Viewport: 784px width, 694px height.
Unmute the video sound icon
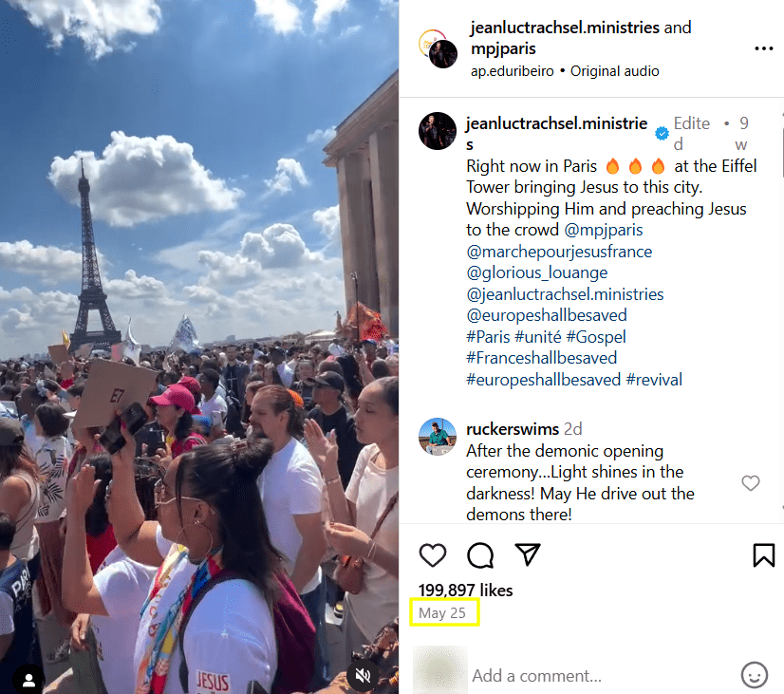[x=363, y=676]
